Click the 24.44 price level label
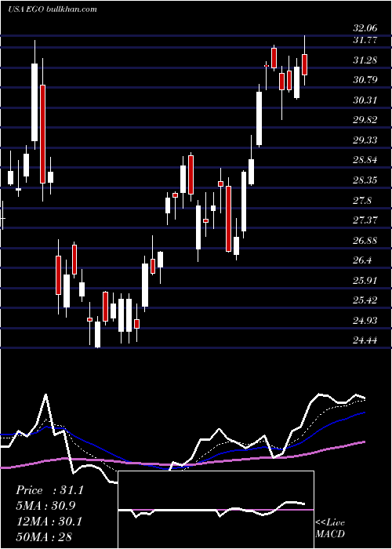392x549 pixels. point(365,340)
